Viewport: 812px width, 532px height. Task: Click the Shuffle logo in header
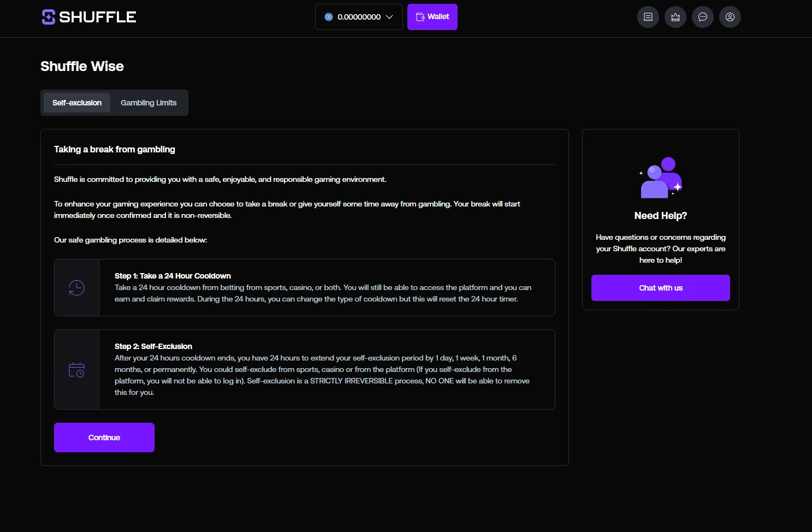pyautogui.click(x=89, y=17)
